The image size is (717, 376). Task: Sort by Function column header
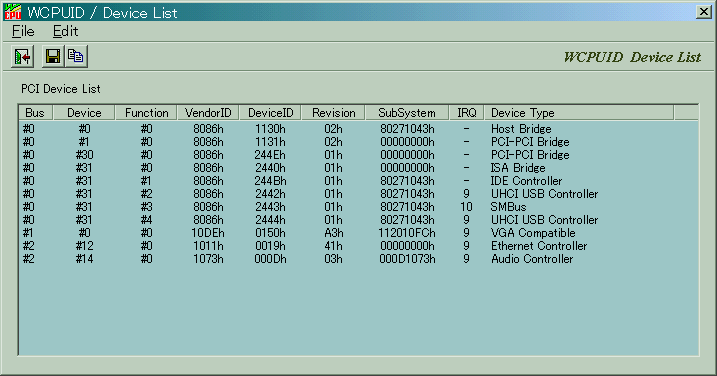point(146,113)
